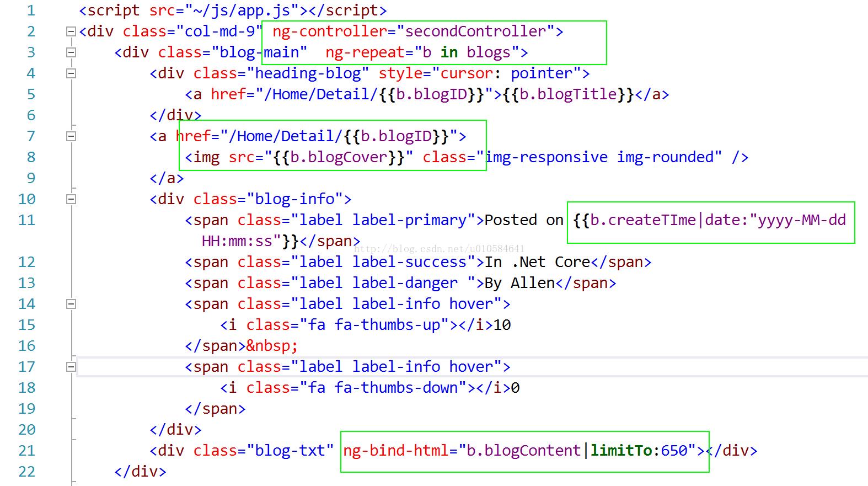Click the "heading-blog" class value
This screenshot has height=486, width=868.
[x=308, y=73]
